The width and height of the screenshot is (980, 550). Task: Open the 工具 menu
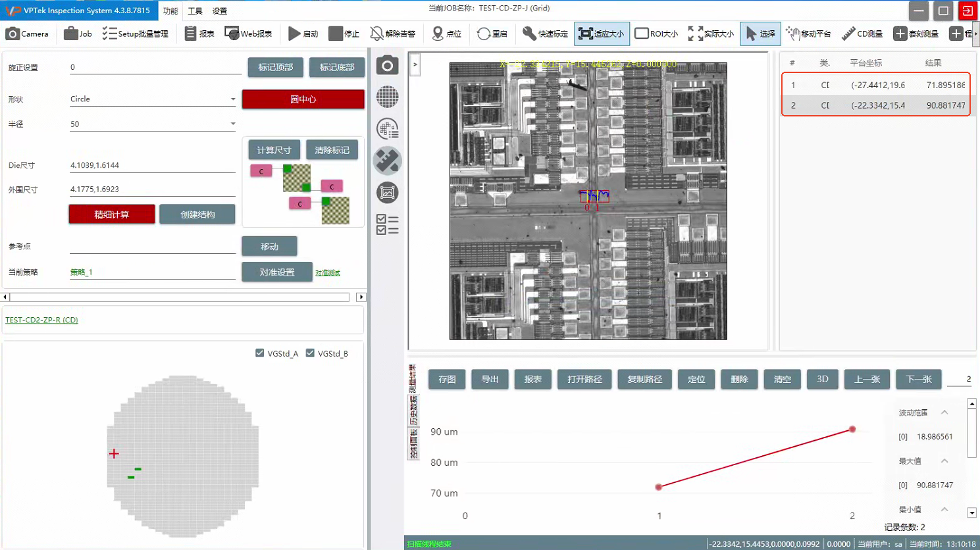[x=195, y=11]
